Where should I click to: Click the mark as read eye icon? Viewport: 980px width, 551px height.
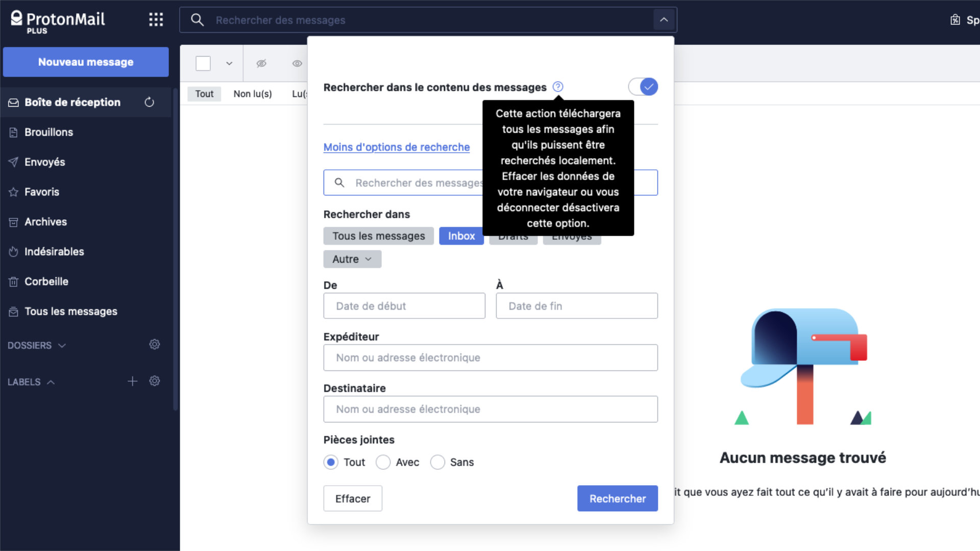(x=297, y=63)
